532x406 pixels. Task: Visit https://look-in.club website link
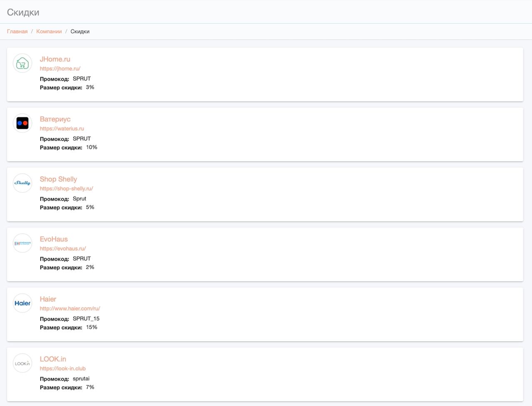[x=63, y=369]
